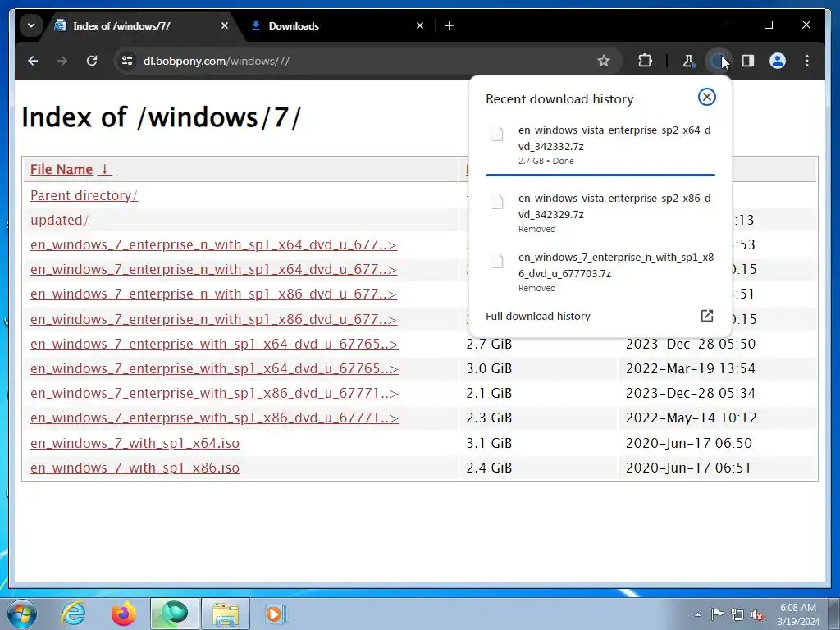Open Action Center flag icon

tap(717, 614)
